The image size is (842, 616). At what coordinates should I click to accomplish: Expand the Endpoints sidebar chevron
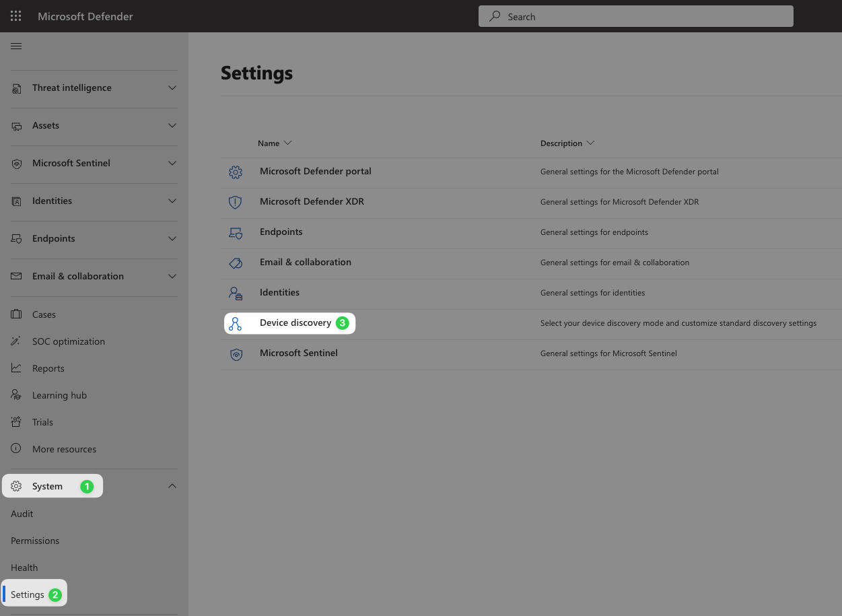click(172, 239)
